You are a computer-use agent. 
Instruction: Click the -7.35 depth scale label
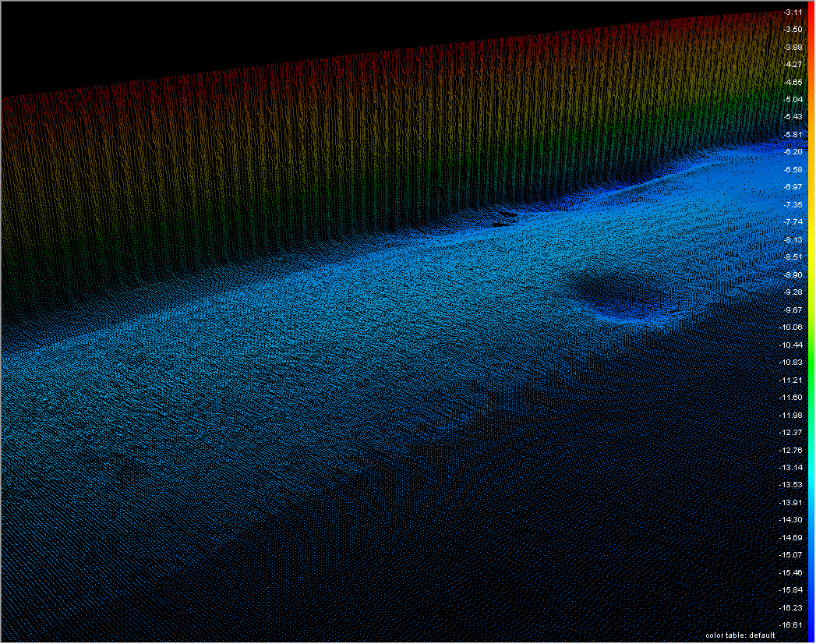click(x=793, y=204)
